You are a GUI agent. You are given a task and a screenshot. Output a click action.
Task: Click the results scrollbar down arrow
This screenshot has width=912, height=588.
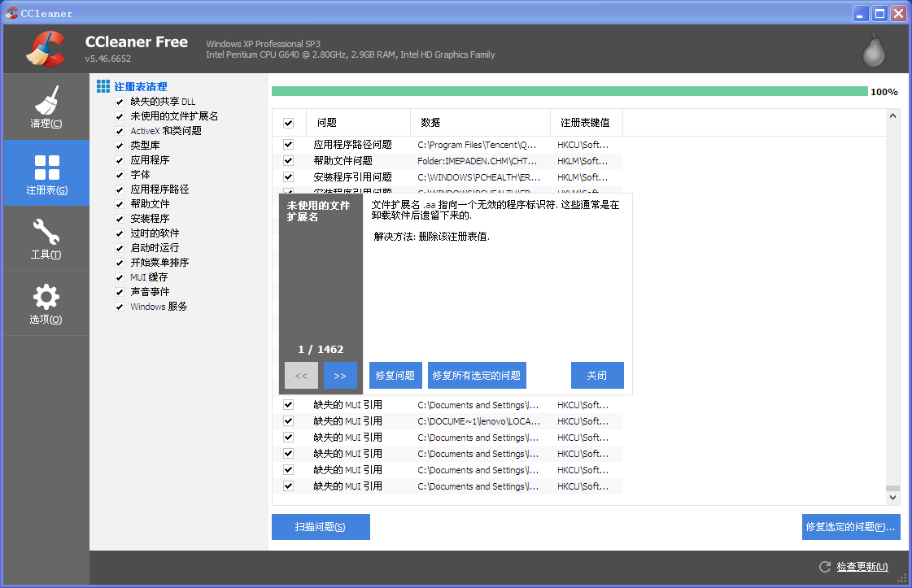click(892, 498)
